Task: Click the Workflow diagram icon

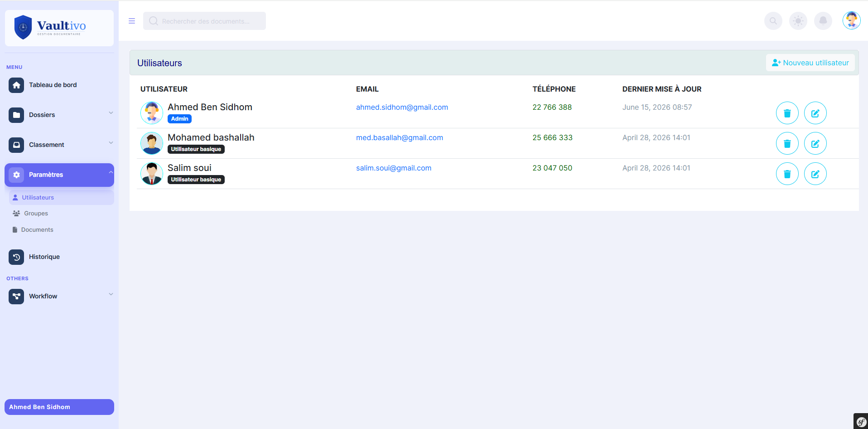Action: (16, 296)
